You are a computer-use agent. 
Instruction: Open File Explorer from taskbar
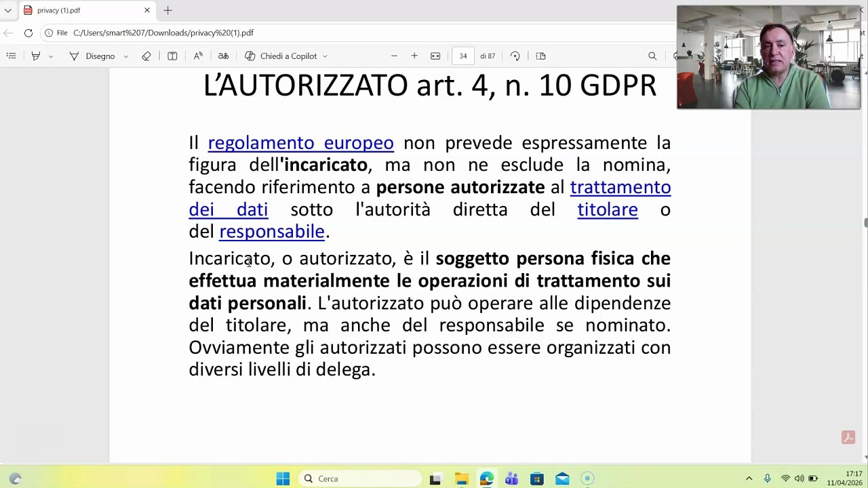[x=461, y=479]
